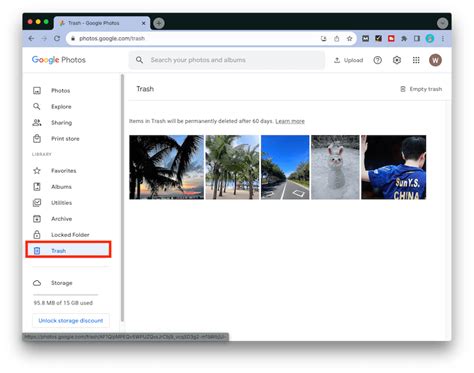Screen dimensions: 474x373
Task: Click the 95.8 MB of 15 GB used text
Action: click(63, 303)
